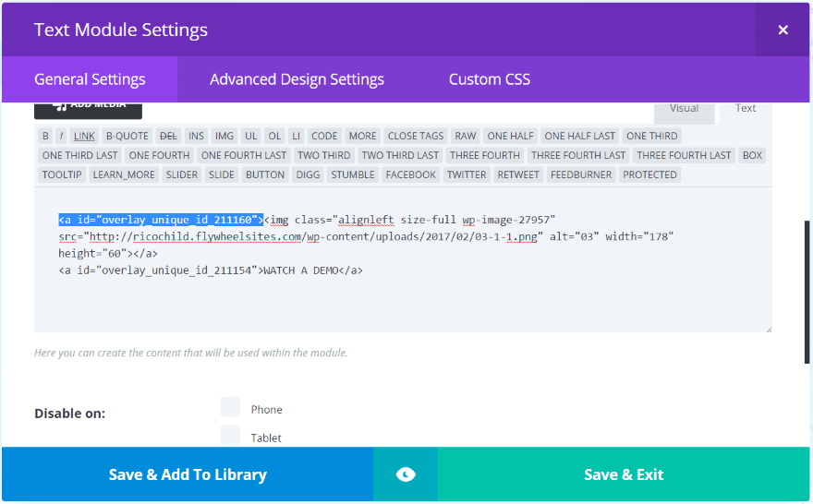Apply italic with the I quicktag
The image size is (813, 504).
coord(62,136)
